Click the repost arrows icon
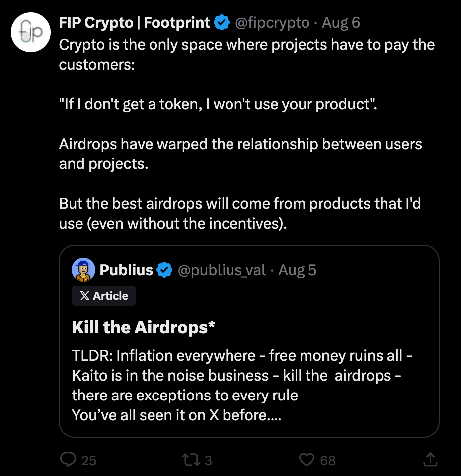Screen dimensions: 461x476 coord(190,460)
